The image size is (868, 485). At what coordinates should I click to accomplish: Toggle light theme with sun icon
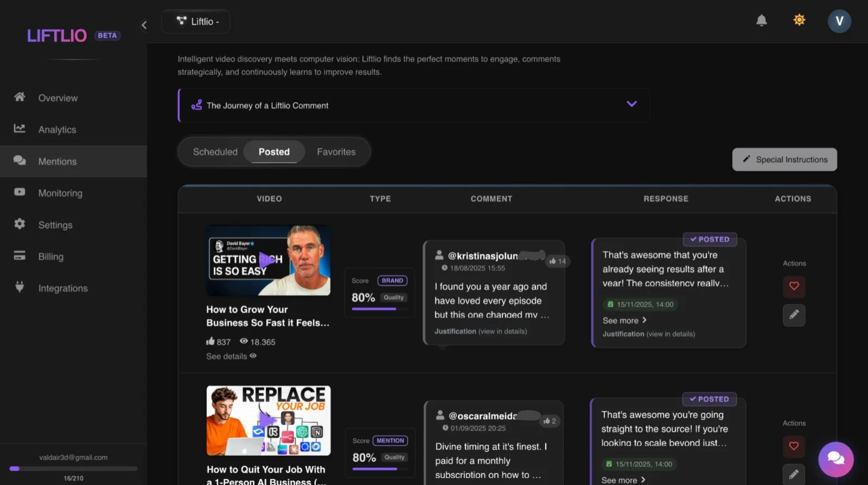(799, 21)
